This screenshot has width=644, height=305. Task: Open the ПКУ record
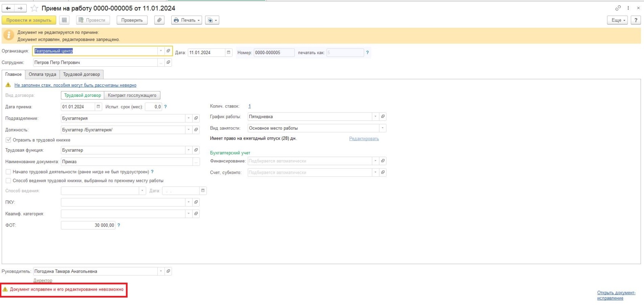pyautogui.click(x=196, y=202)
